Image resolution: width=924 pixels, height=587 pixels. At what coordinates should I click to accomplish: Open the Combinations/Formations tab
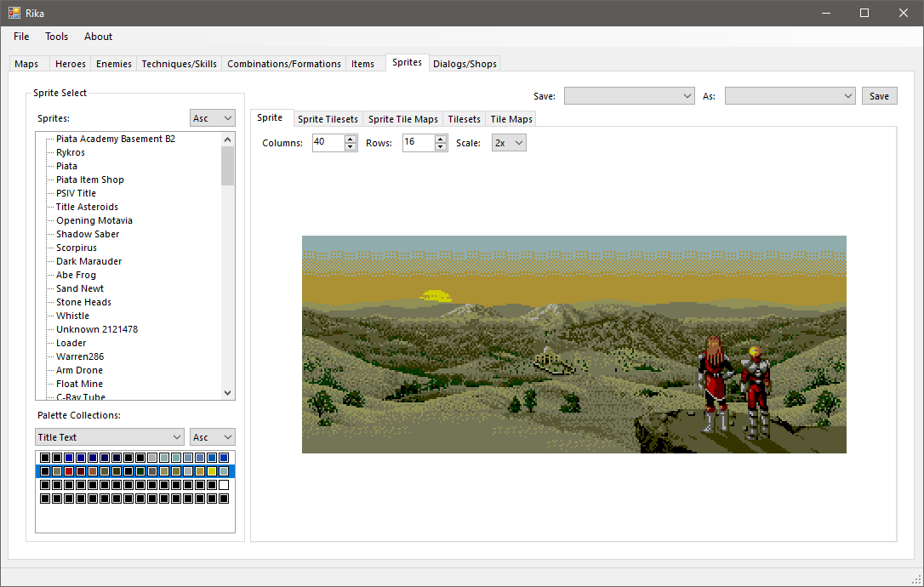pyautogui.click(x=284, y=64)
